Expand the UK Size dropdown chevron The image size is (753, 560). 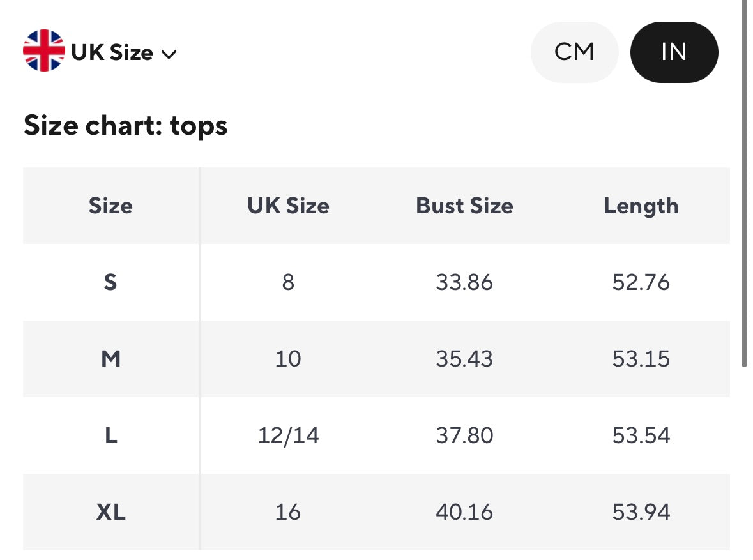click(x=169, y=54)
